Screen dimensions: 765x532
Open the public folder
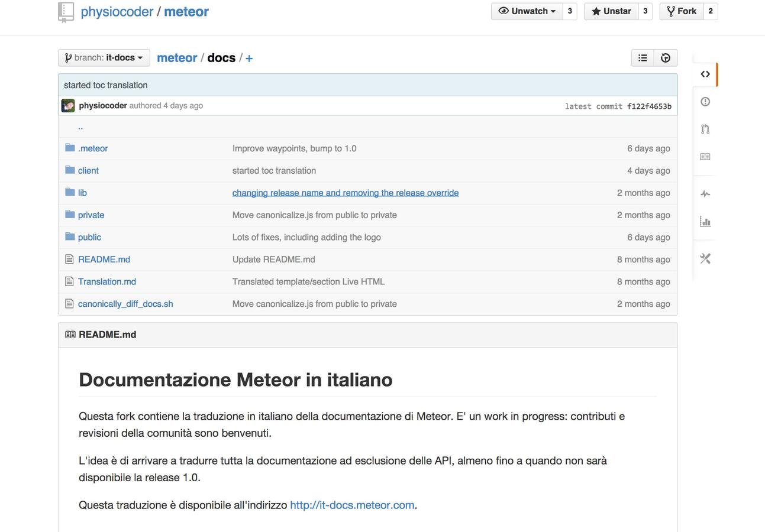pyautogui.click(x=89, y=237)
